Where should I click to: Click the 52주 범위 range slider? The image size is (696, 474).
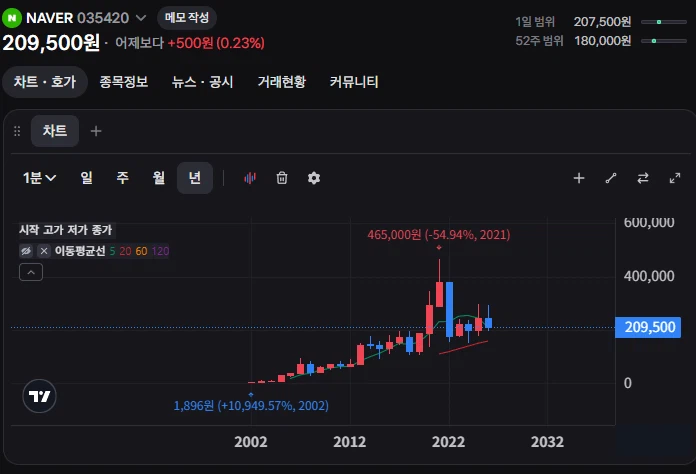pyautogui.click(x=664, y=41)
